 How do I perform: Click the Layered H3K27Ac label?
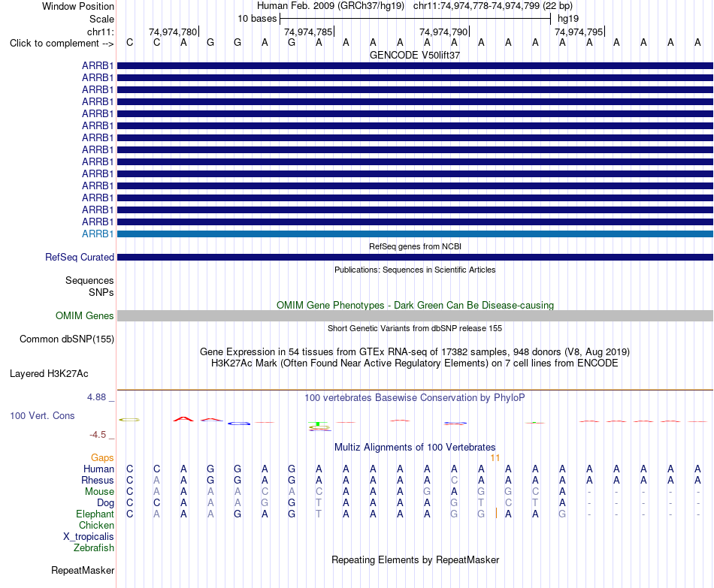pyautogui.click(x=49, y=374)
